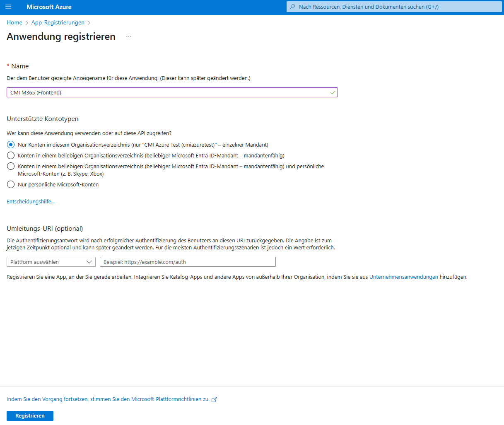Viewport: 504px width, 425px height.
Task: Choose the option including Skype and Xbox accounts
Action: pos(10,167)
